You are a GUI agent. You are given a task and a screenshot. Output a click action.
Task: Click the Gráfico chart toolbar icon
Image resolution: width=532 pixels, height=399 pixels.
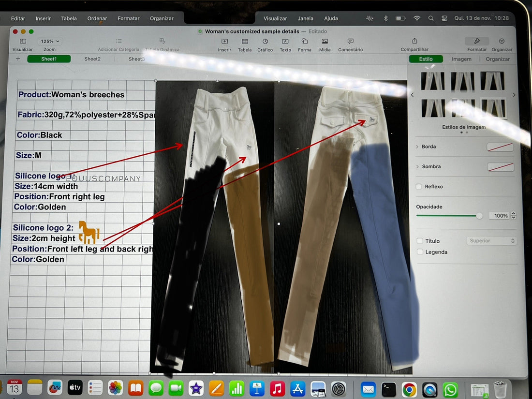tap(265, 42)
